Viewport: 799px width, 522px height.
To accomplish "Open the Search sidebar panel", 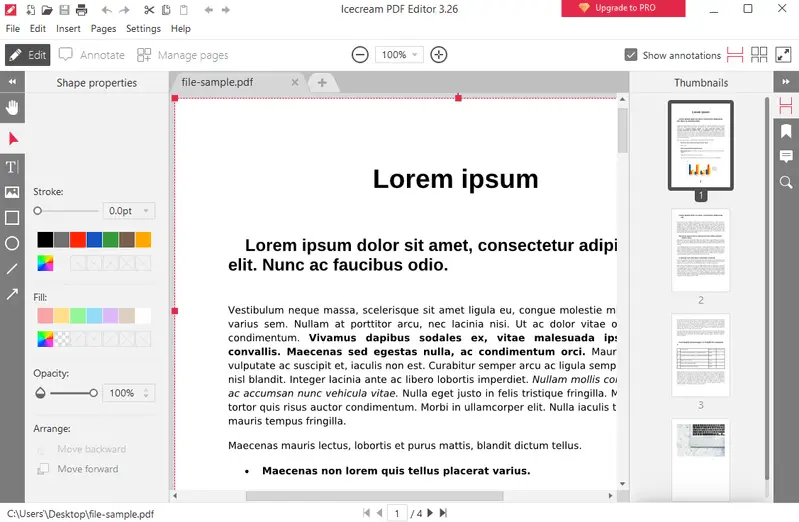I will tap(786, 182).
